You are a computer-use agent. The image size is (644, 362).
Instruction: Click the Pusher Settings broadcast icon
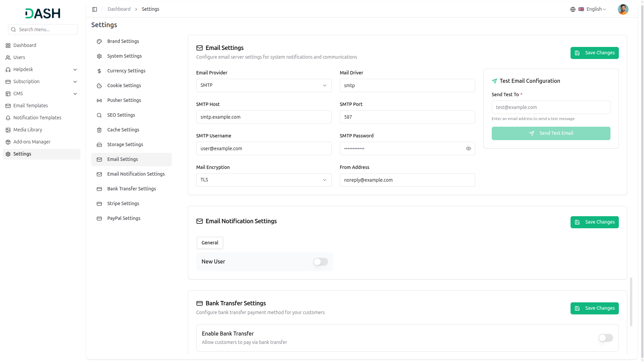pyautogui.click(x=99, y=101)
